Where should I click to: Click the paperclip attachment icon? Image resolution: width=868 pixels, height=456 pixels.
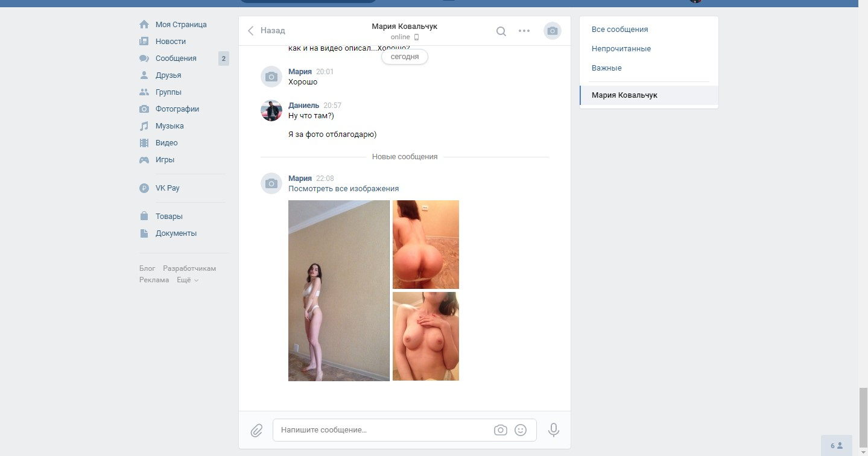pyautogui.click(x=256, y=430)
